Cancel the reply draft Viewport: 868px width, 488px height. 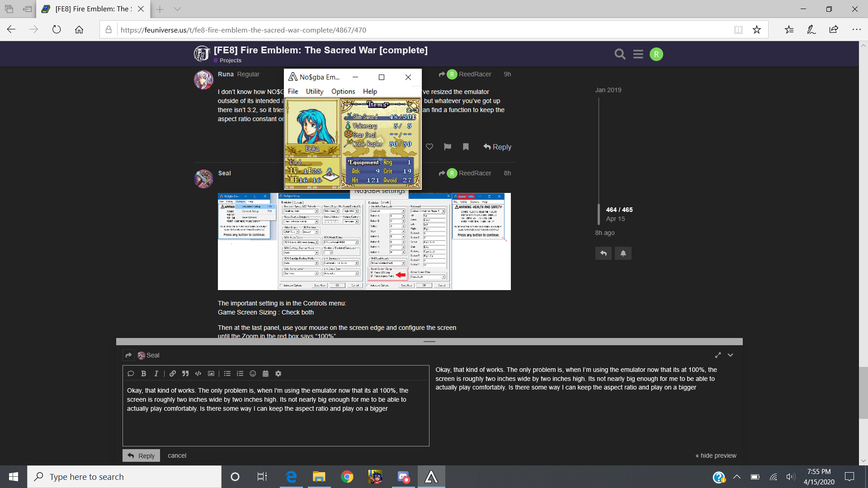pos(177,455)
